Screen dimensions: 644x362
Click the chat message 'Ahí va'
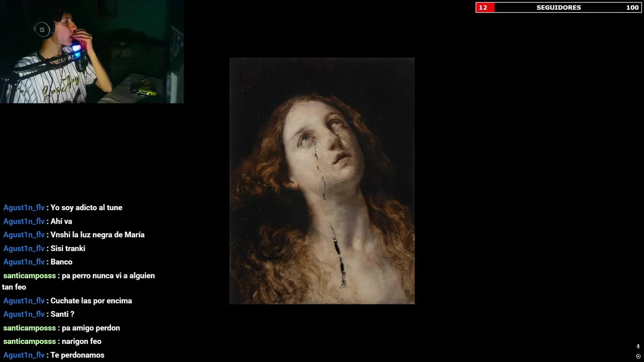tap(61, 221)
